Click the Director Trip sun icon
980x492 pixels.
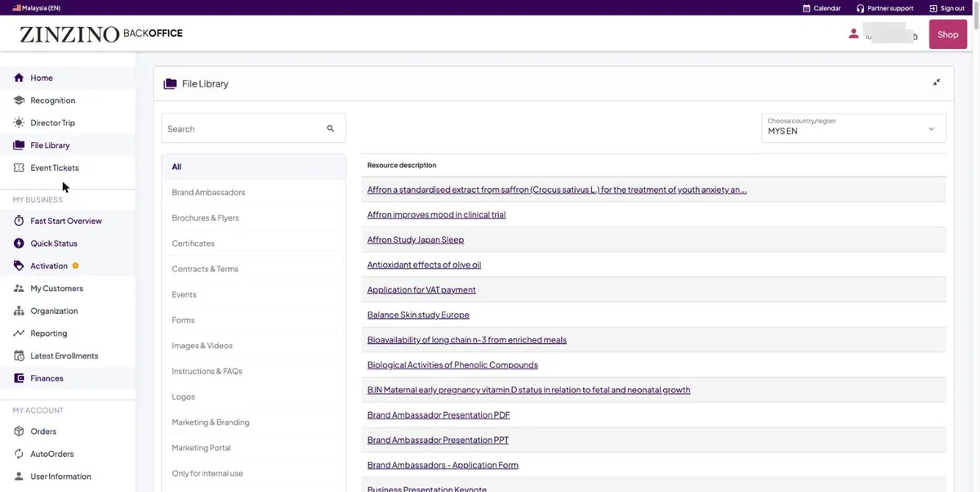19,123
